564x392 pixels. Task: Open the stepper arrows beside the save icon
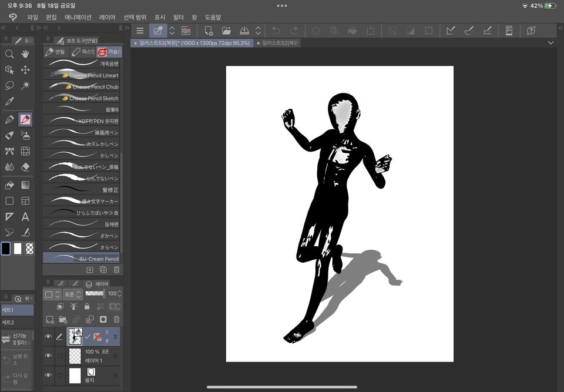pos(258,31)
